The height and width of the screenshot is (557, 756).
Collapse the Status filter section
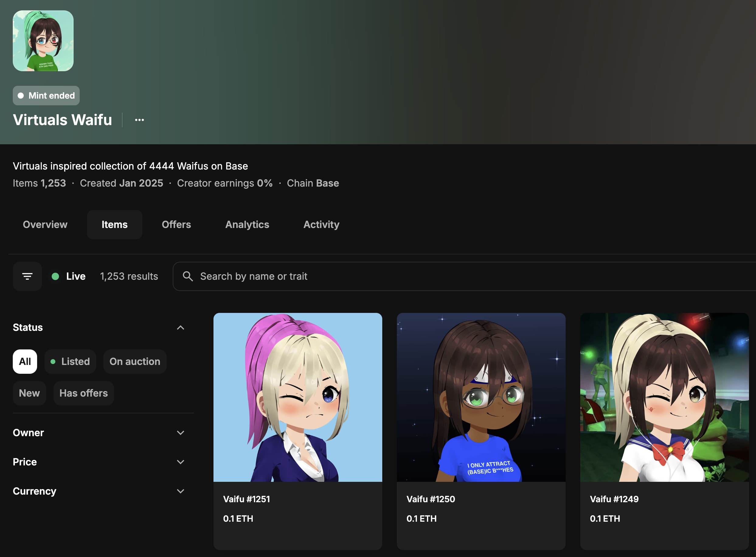181,328
